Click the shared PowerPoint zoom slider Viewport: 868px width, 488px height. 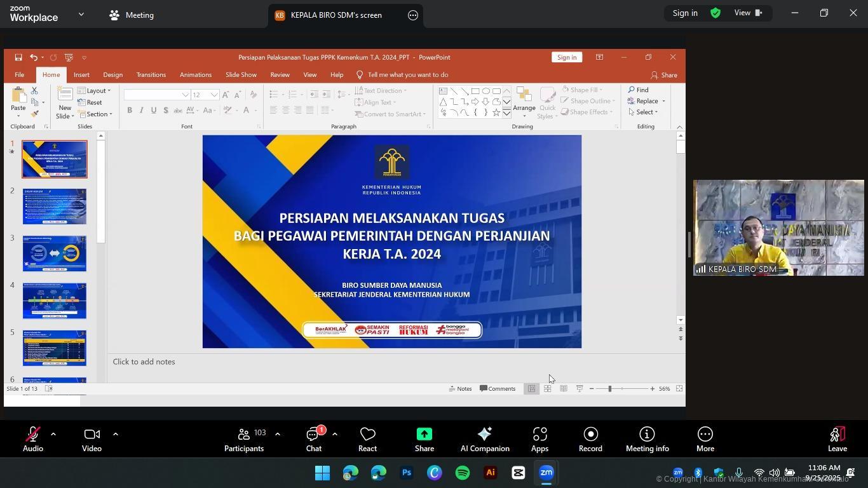(x=609, y=388)
